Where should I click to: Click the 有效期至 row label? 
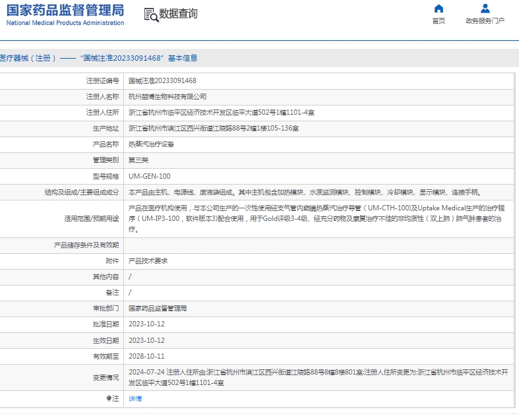tap(106, 356)
